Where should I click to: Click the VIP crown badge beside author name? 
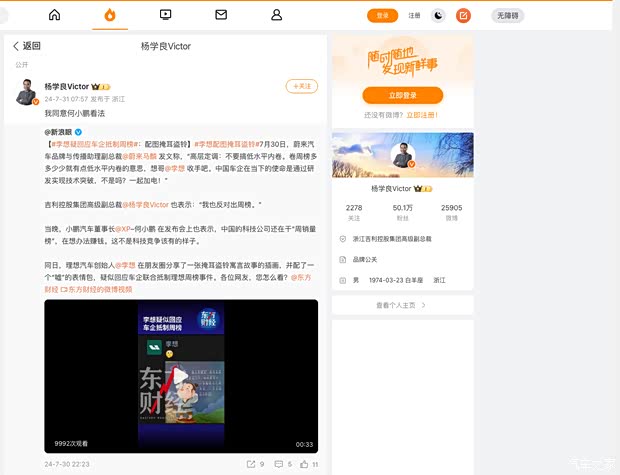[x=100, y=87]
